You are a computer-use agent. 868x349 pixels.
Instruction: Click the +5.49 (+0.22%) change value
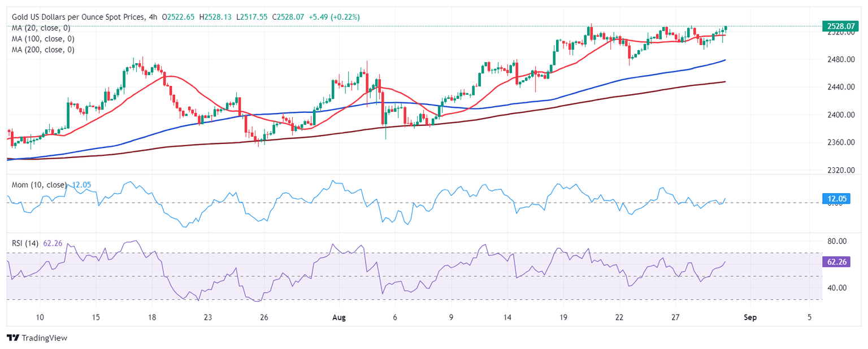333,18
